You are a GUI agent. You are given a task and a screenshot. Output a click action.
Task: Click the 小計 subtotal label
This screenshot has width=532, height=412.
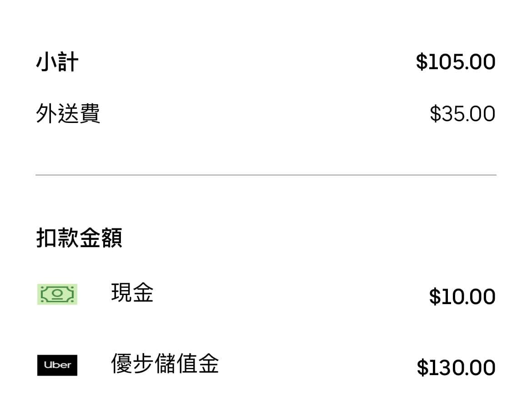click(57, 62)
